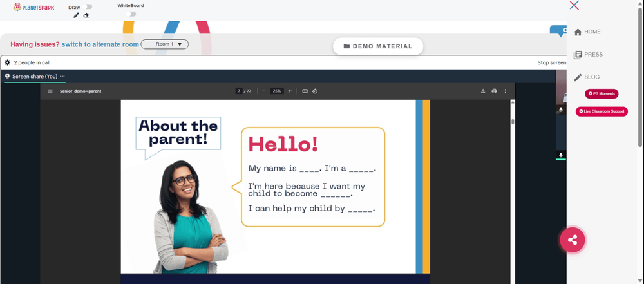This screenshot has width=644, height=284.
Task: Click the page's right scrollbar
Action: click(641, 78)
